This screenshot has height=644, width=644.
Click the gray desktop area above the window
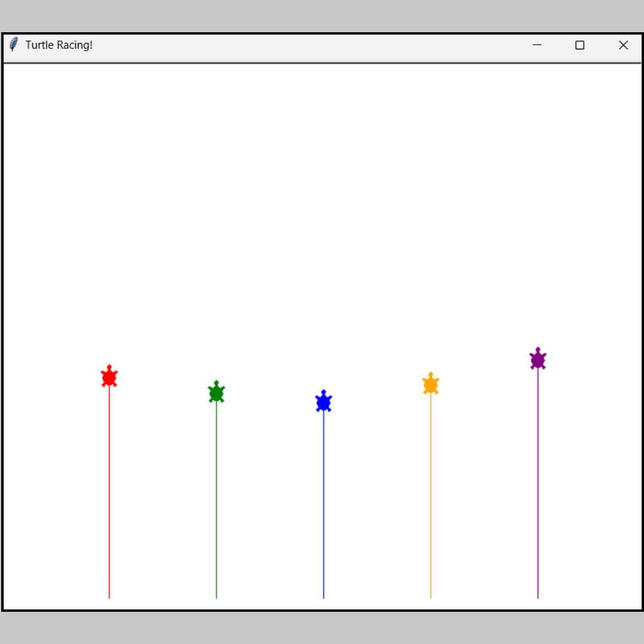coord(322,16)
